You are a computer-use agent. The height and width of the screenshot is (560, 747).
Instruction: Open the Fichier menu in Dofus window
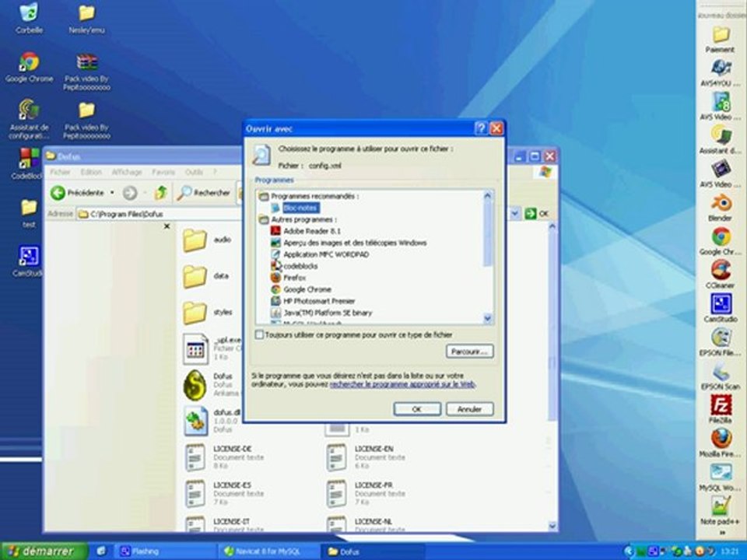[x=60, y=172]
